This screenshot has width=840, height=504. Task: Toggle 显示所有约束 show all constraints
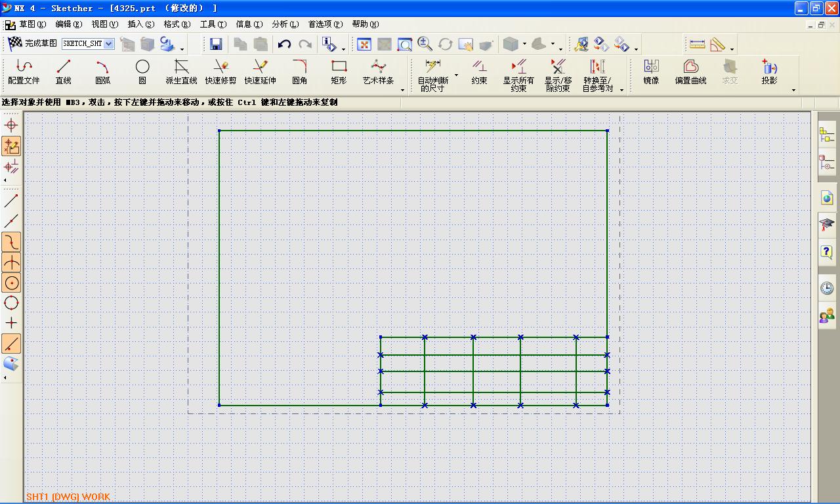coord(518,75)
